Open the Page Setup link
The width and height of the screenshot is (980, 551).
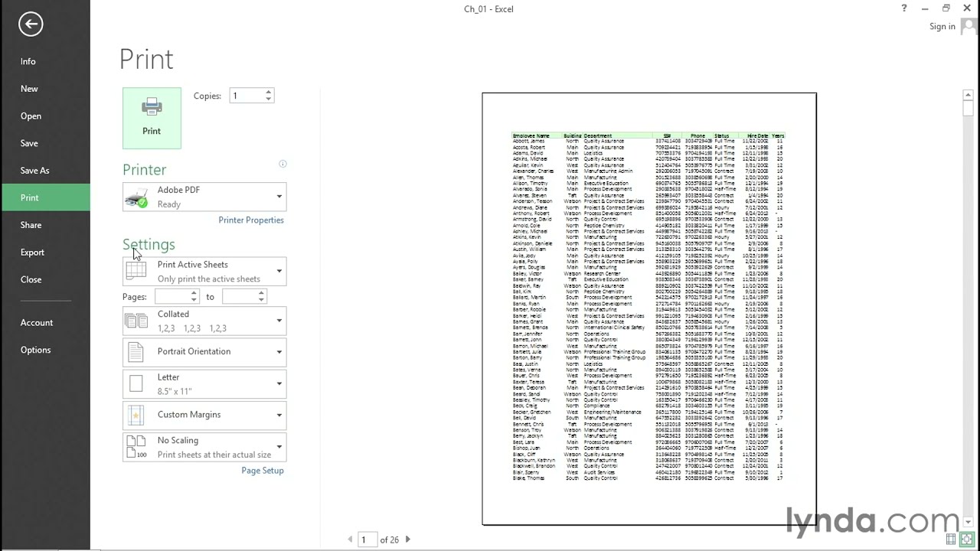pyautogui.click(x=263, y=471)
